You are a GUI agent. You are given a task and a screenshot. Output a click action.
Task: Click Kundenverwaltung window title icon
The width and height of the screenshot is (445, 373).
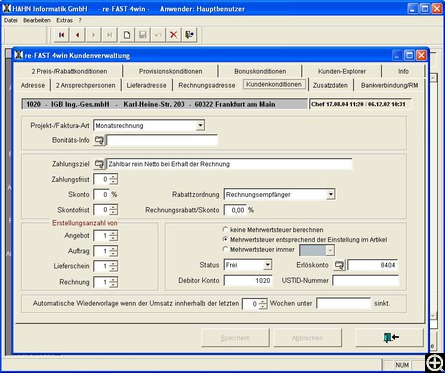(19, 55)
